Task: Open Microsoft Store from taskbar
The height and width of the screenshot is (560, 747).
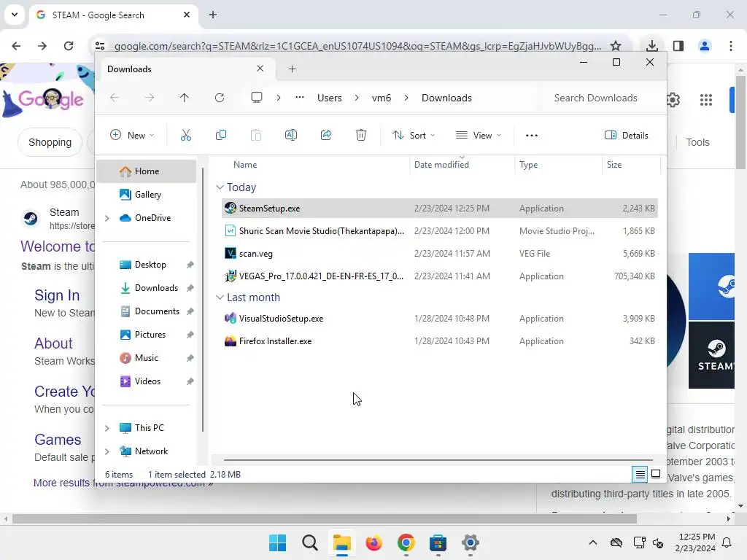Action: tap(438, 542)
